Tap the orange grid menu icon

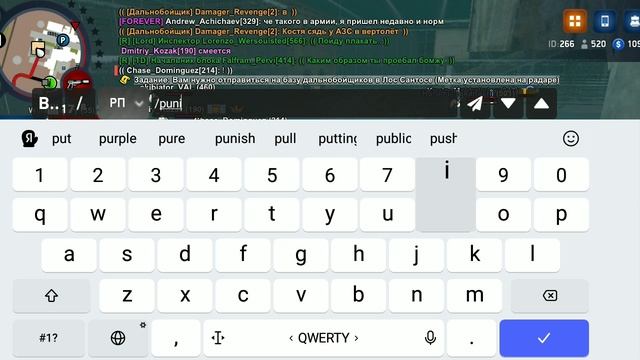(575, 21)
